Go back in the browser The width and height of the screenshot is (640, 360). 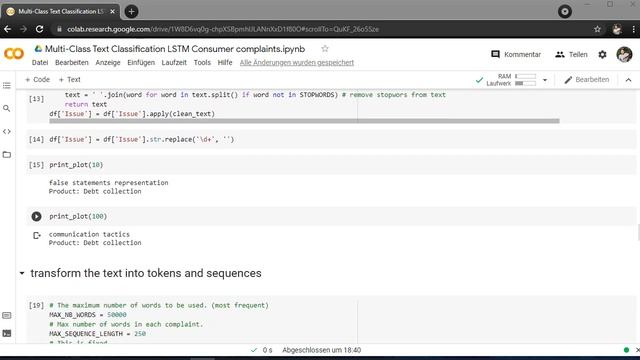click(x=7, y=29)
